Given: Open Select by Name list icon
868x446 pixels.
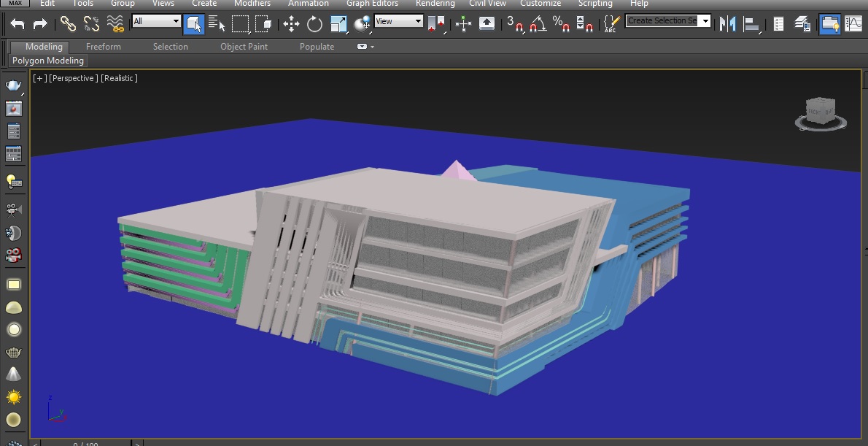Looking at the screenshot, I should tap(217, 24).
